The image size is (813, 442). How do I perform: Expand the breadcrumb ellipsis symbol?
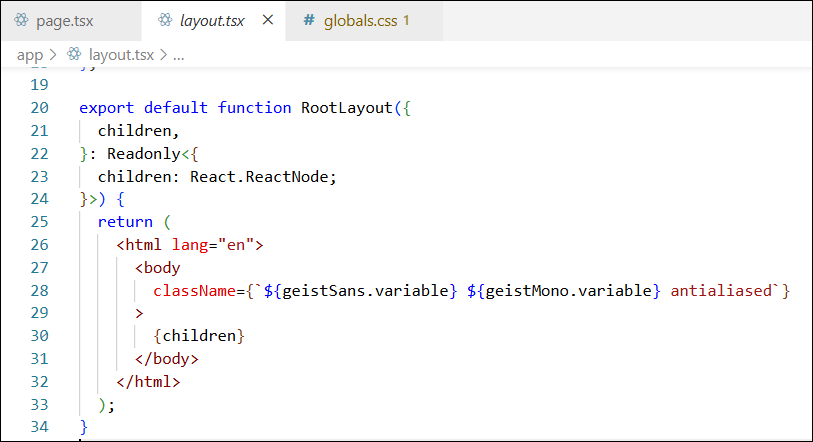[x=179, y=55]
